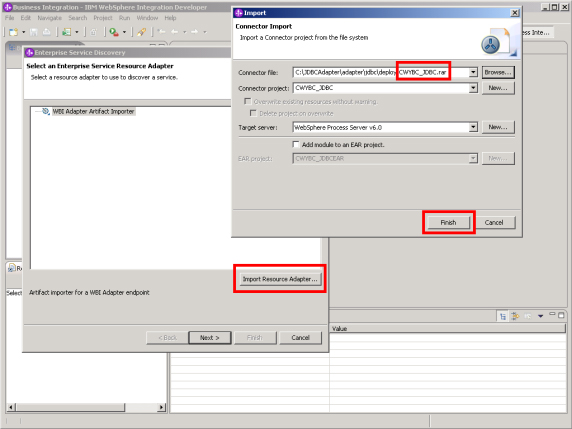Click the Value column header in Properties

pyautogui.click(x=448, y=328)
